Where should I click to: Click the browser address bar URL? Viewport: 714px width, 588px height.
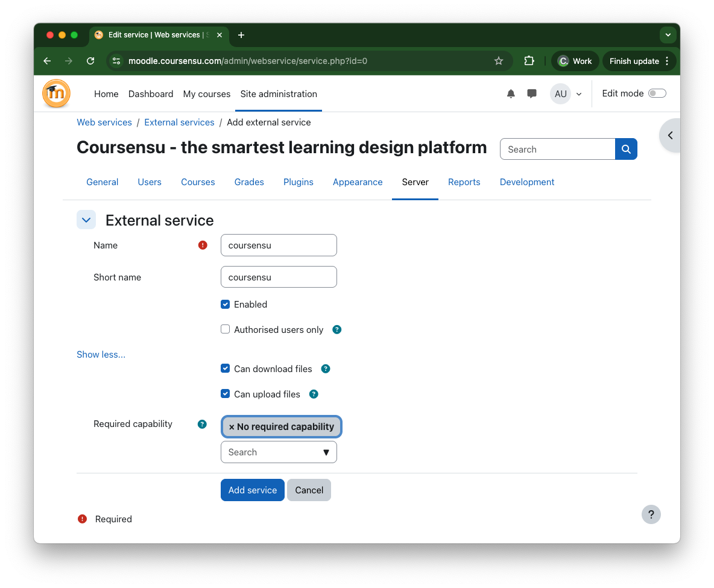[248, 61]
